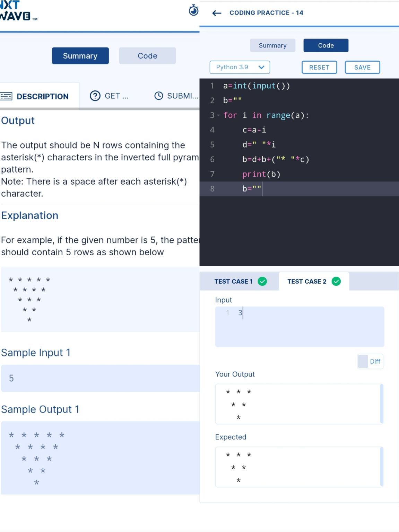Click the Get help question mark icon
Viewport: 399px width, 532px height.
(x=95, y=96)
